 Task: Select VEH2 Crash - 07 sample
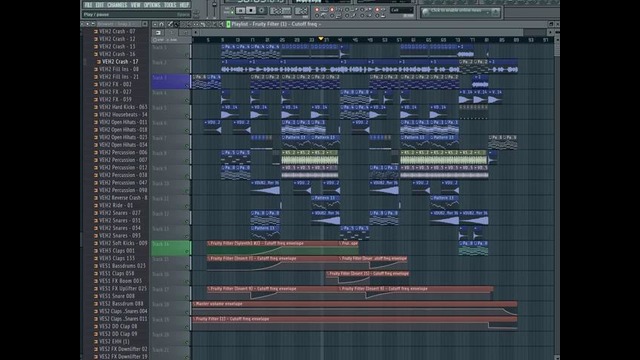click(117, 31)
